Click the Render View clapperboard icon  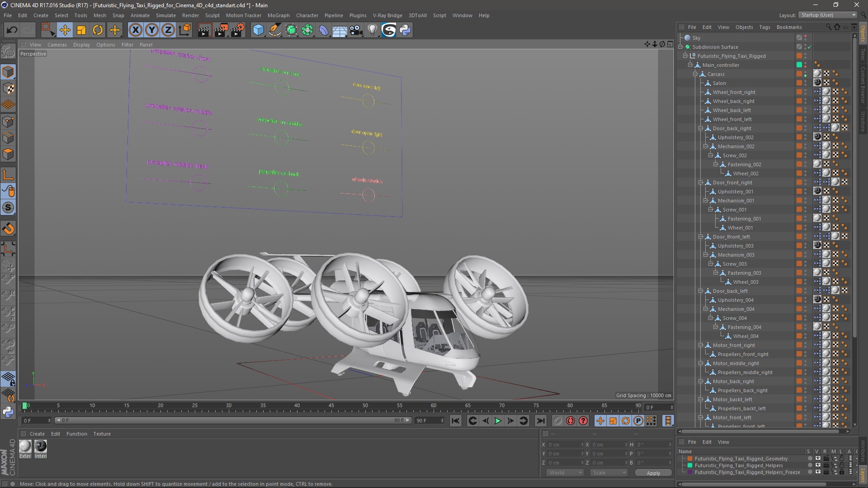pyautogui.click(x=204, y=30)
